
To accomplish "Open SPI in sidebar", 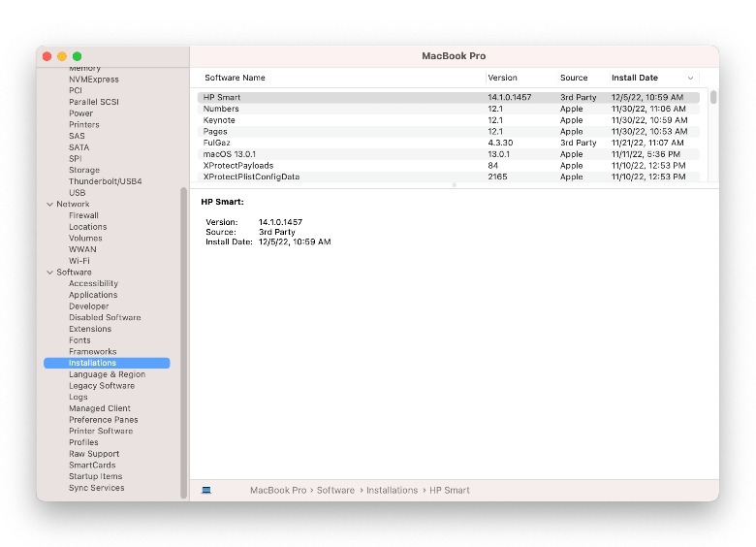I will (76, 159).
